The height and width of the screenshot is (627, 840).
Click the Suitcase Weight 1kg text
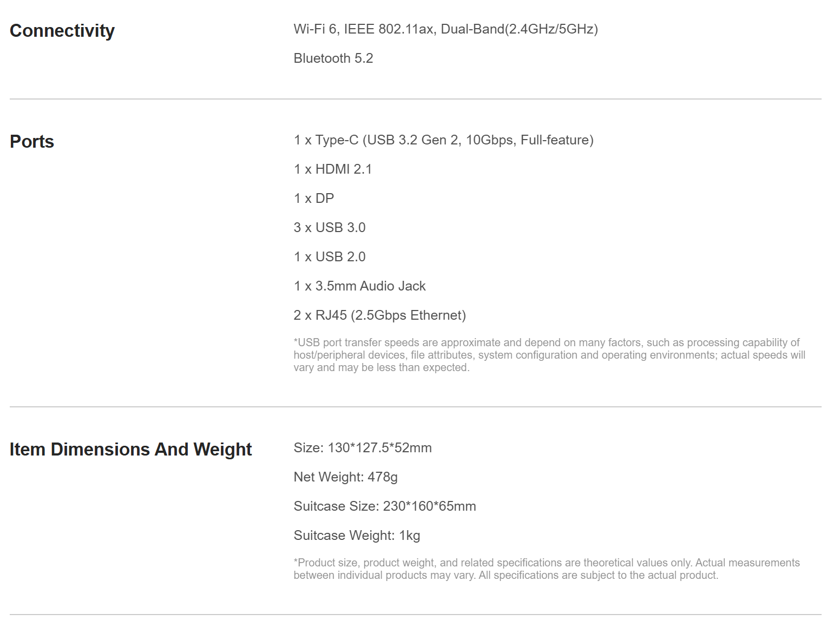(357, 536)
